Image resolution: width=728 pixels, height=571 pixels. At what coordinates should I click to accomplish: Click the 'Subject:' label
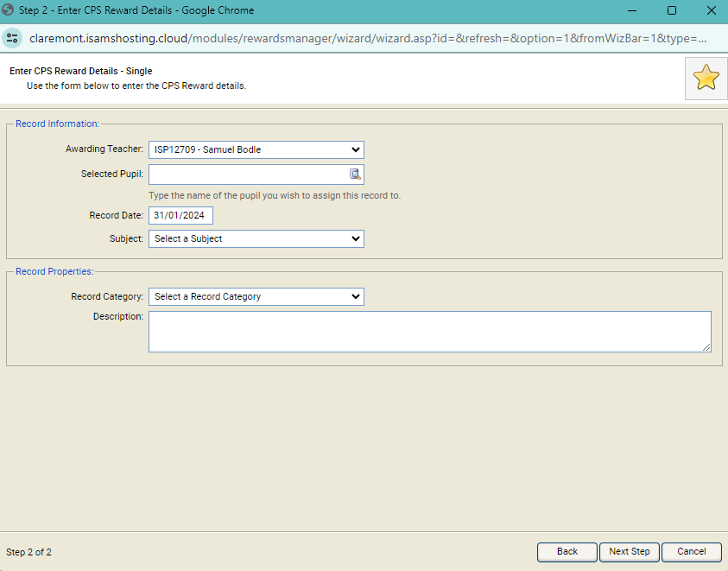pyautogui.click(x=126, y=238)
